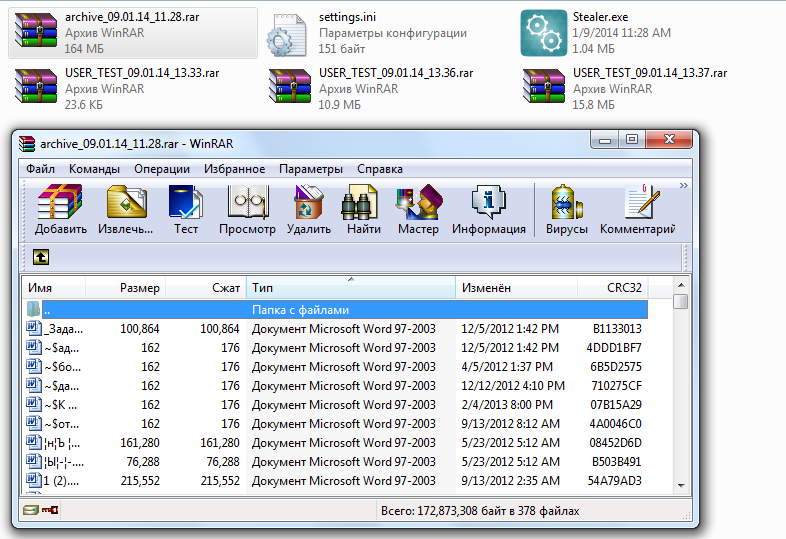The width and height of the screenshot is (786, 539).
Task: Sort by the Сжат column header
Action: click(206, 288)
